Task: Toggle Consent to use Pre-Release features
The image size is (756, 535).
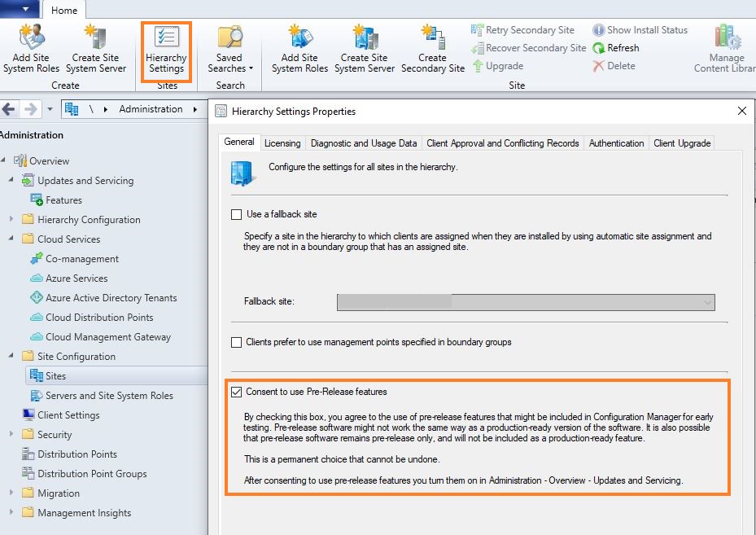Action: click(236, 392)
